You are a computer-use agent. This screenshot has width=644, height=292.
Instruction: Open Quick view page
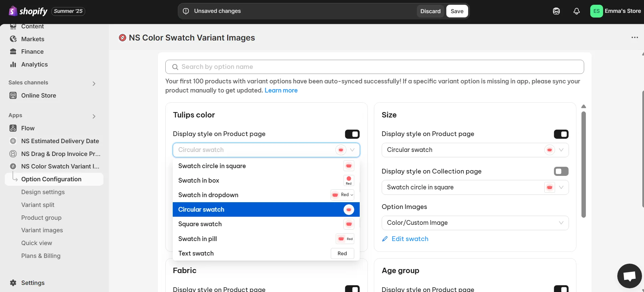37,243
